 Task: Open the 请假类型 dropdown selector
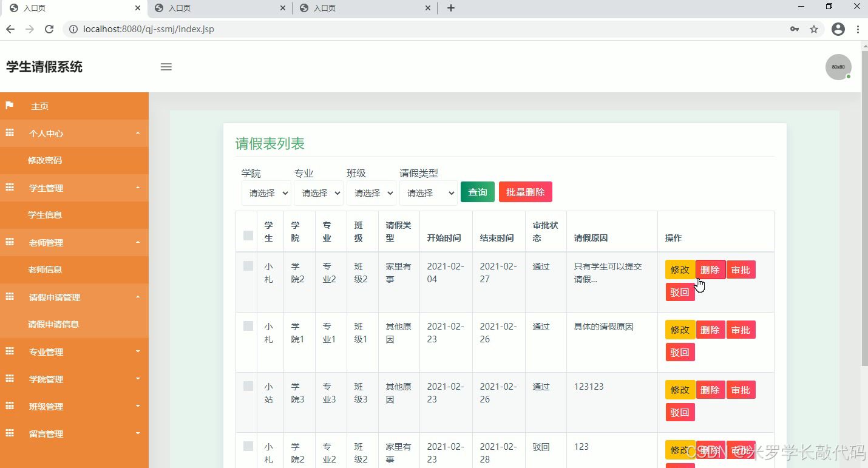coord(429,192)
